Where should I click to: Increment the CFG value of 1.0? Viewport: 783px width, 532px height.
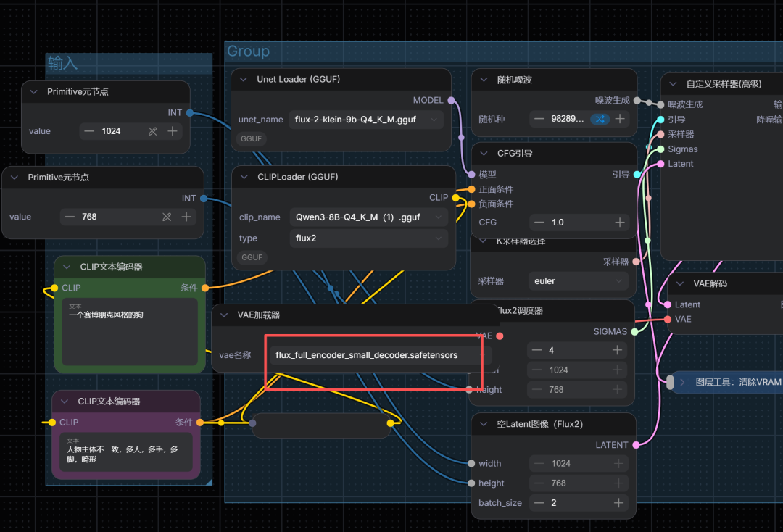pos(620,222)
